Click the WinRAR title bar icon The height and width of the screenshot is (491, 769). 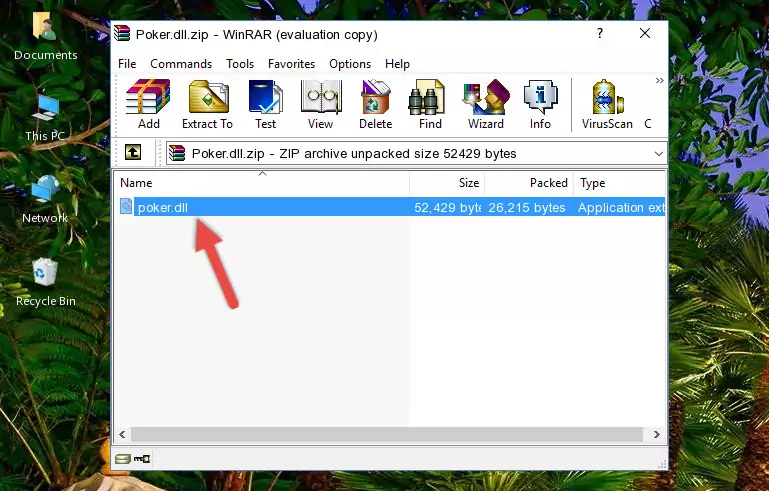[122, 33]
